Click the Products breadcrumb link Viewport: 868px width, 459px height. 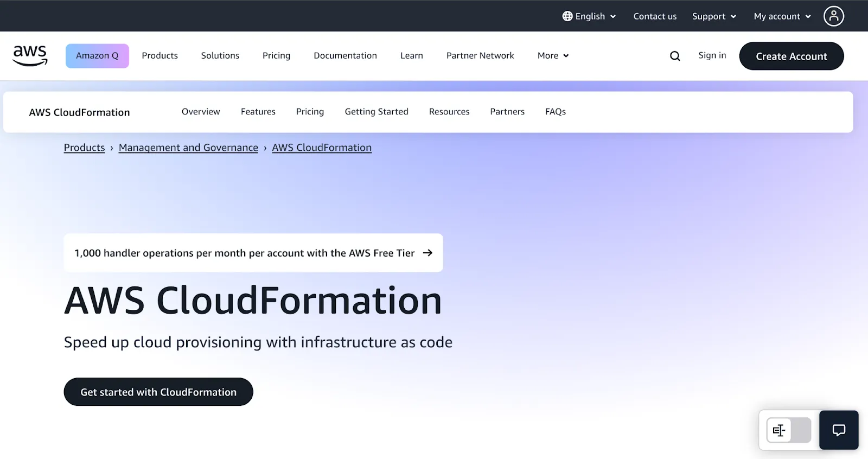(x=84, y=148)
